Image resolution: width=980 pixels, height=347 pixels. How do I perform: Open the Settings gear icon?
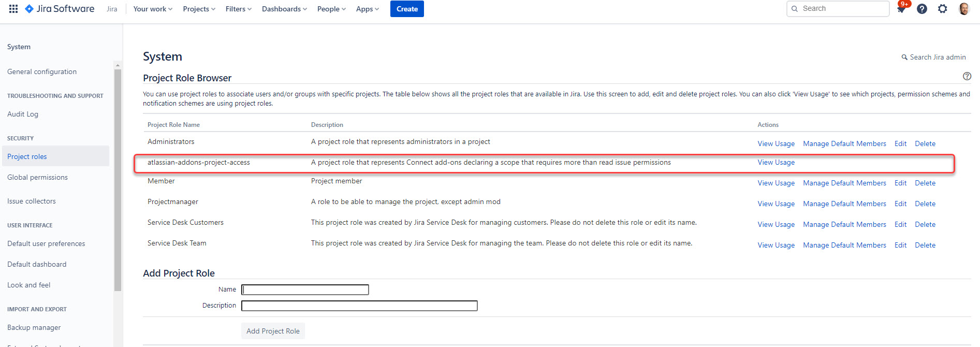(x=943, y=9)
